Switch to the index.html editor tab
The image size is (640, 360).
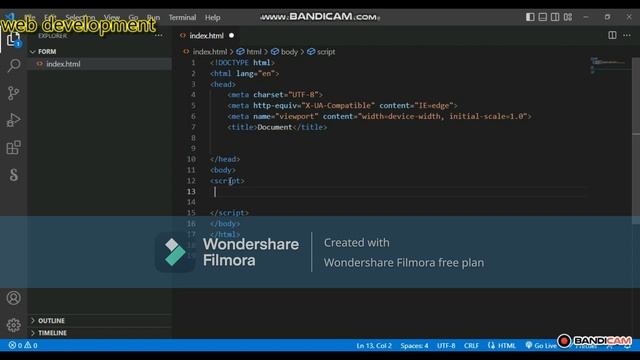207,36
